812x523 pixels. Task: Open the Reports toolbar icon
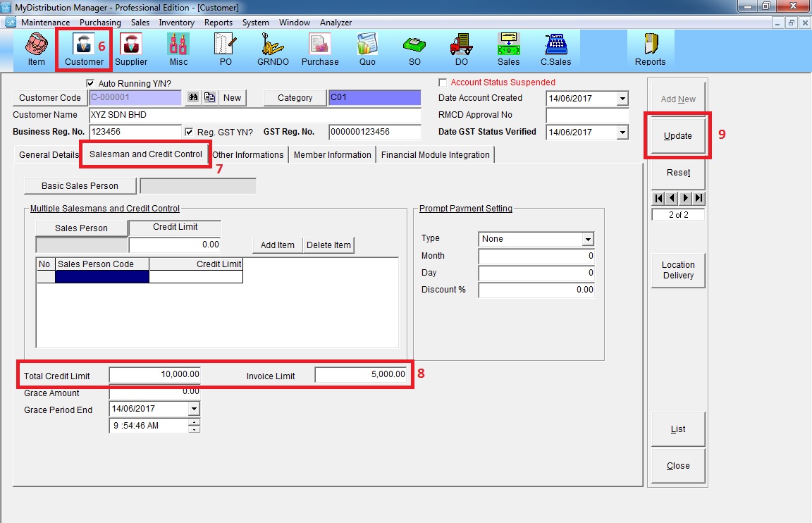(x=650, y=49)
